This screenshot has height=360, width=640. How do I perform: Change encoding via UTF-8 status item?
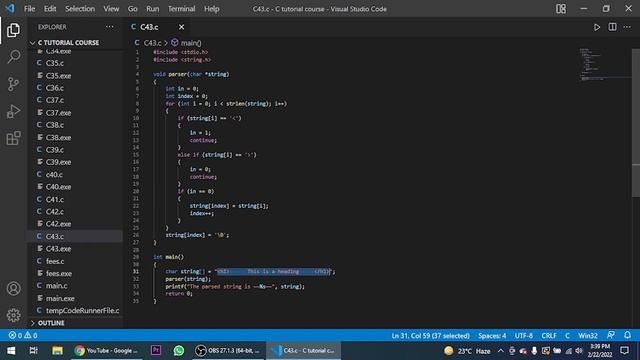coord(524,336)
